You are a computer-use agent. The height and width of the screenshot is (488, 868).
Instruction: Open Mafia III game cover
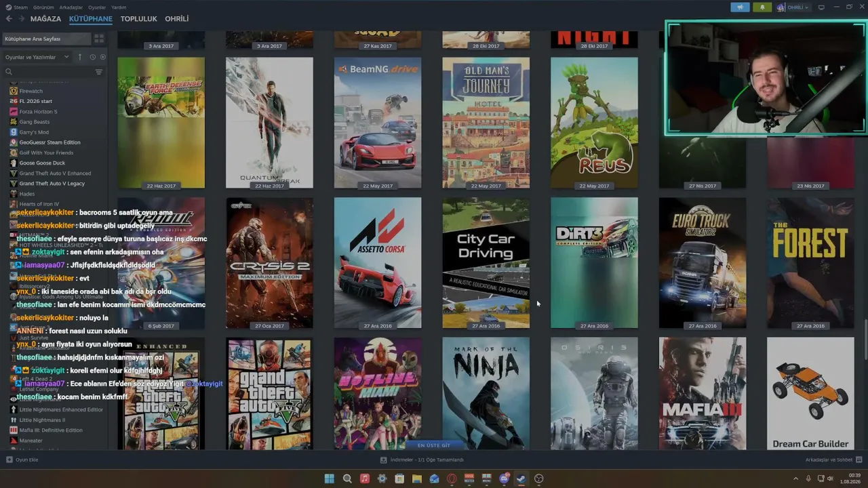[x=703, y=394]
